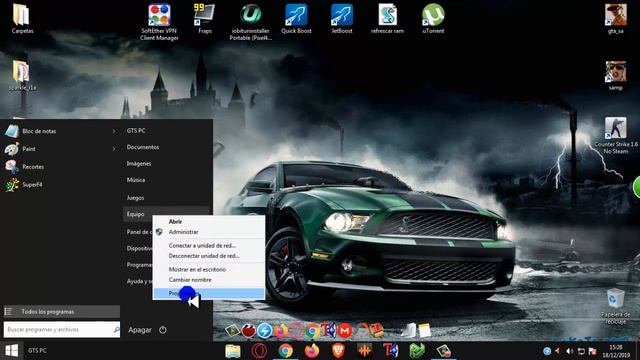Open iobituninstaller Portable shortcut
The image size is (640, 360).
(x=251, y=22)
